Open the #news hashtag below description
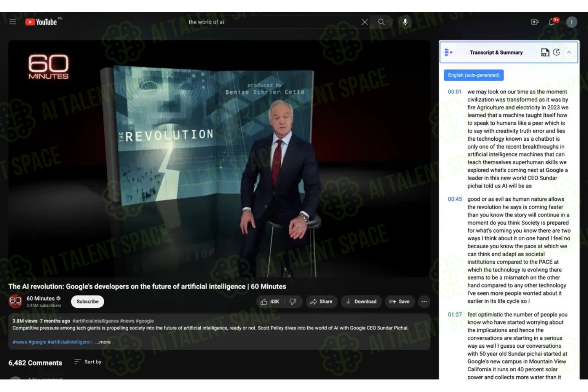This screenshot has width=588, height=392. tap(20, 342)
